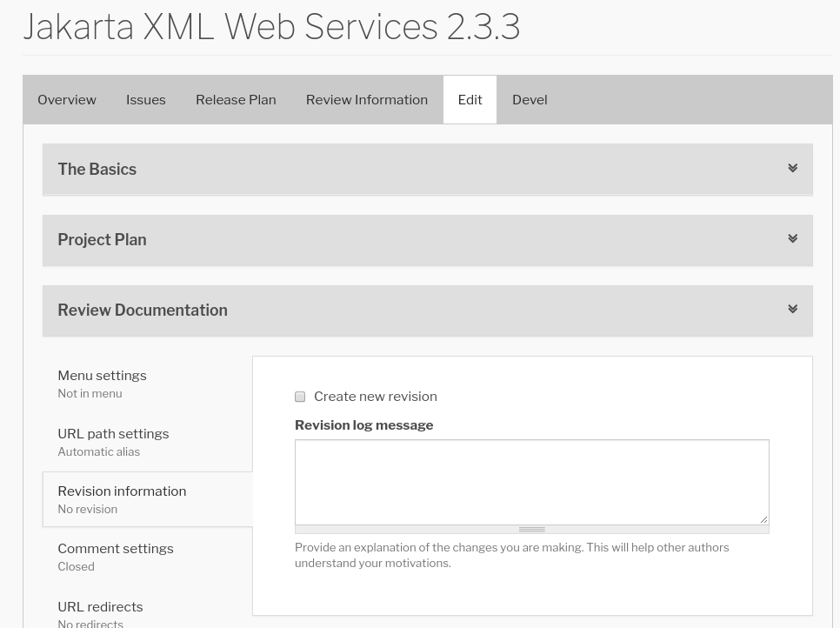
Task: Open the Review Information tab
Action: pyautogui.click(x=367, y=100)
